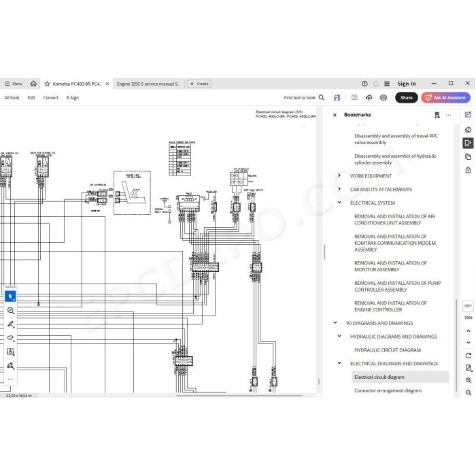Screen dimensions: 476x476
Task: Click Sign in
Action: click(x=407, y=84)
